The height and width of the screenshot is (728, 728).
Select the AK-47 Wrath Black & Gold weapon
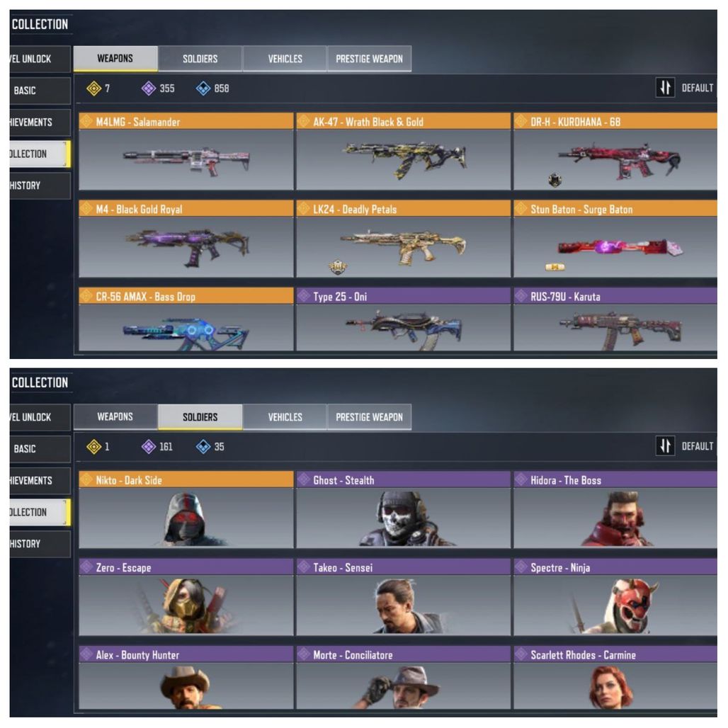pos(404,152)
